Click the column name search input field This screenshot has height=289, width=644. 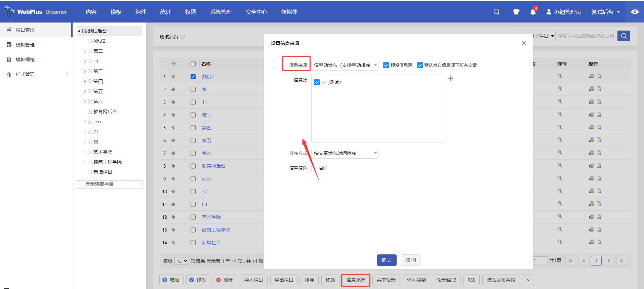(x=586, y=36)
